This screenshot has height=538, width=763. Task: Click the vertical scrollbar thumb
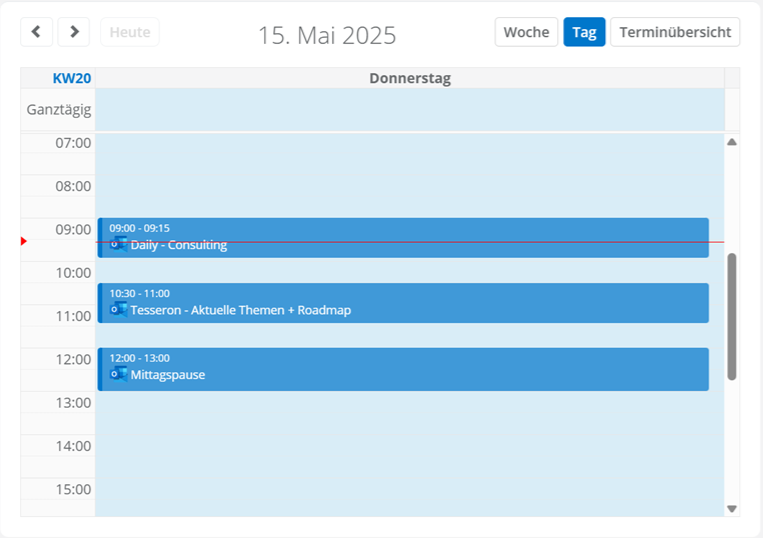pos(731,316)
